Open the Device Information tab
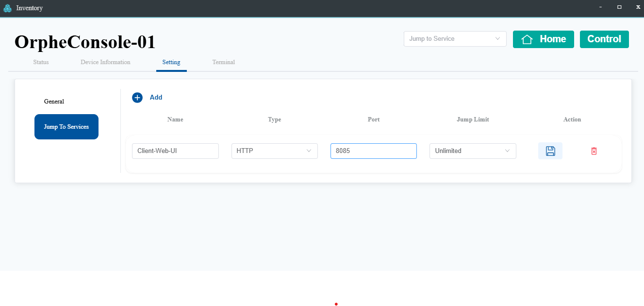Viewport: 644px width, 306px height. coord(105,62)
